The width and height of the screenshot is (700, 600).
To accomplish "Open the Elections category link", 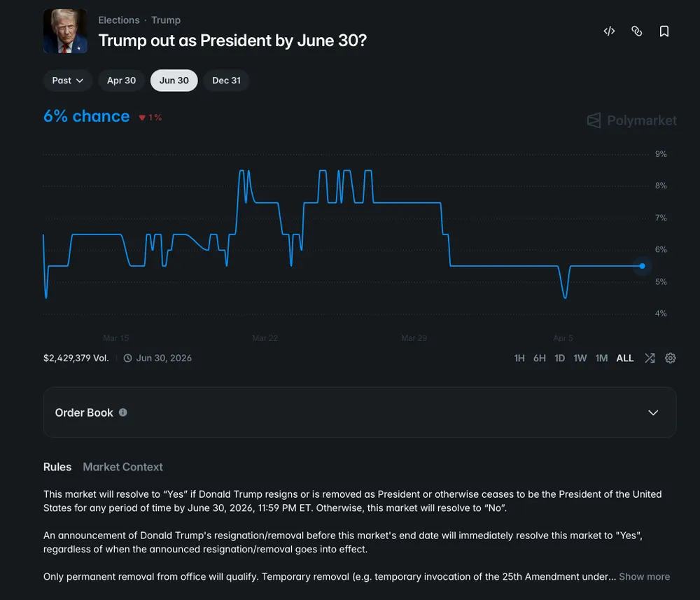I will click(118, 20).
